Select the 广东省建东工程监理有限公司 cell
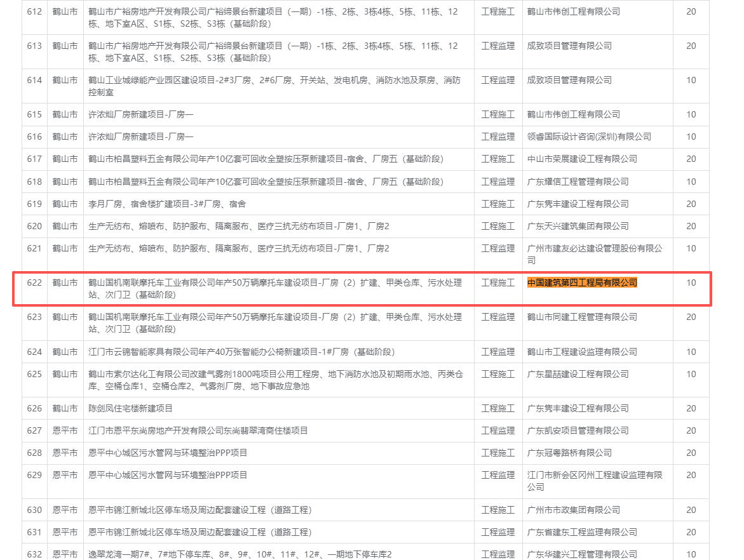 (x=582, y=532)
